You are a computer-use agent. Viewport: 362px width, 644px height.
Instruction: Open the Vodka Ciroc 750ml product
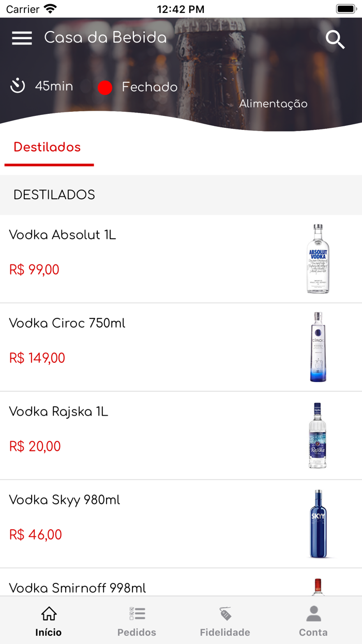point(67,323)
